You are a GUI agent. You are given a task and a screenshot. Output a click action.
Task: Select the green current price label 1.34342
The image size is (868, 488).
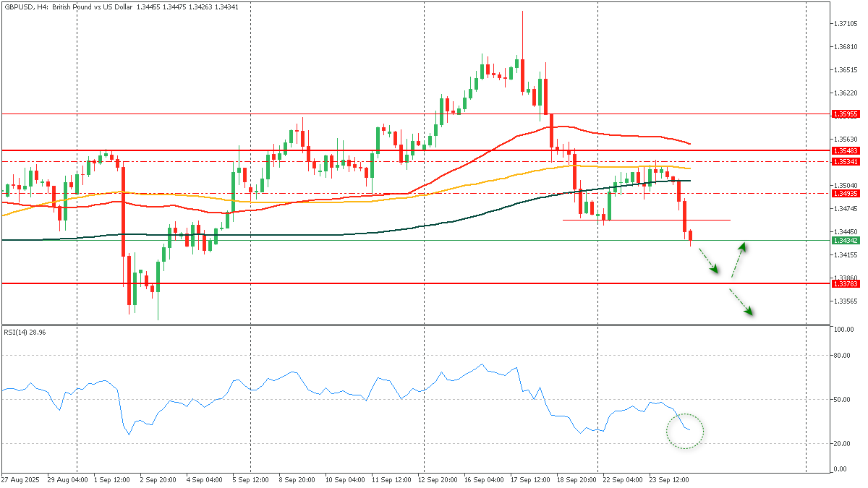[845, 241]
